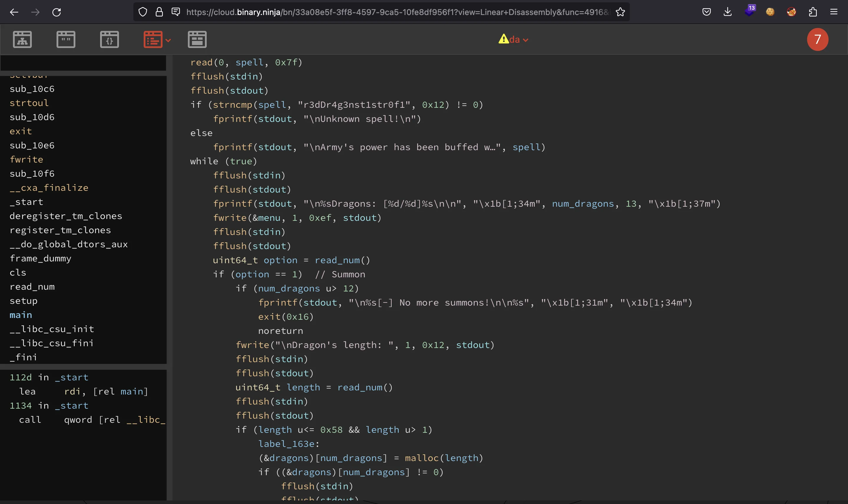Viewport: 848px width, 504px height.
Task: Open the Pocket save icon
Action: tap(706, 12)
